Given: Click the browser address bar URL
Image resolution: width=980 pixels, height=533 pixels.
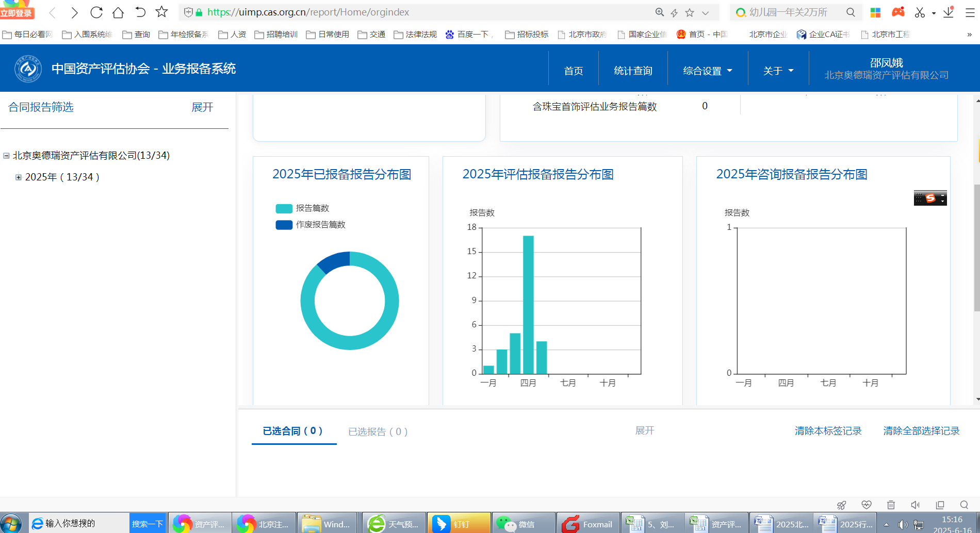Looking at the screenshot, I should (x=308, y=12).
